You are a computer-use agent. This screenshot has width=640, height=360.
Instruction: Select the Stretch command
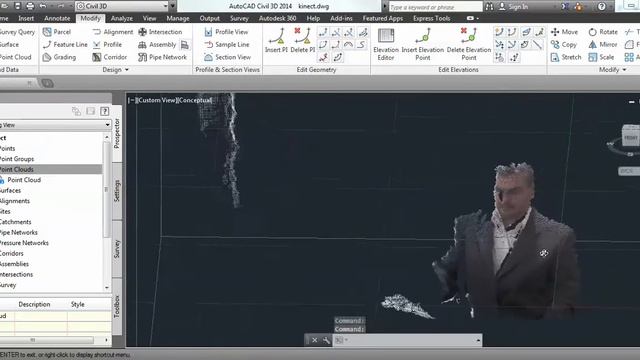tap(566, 57)
